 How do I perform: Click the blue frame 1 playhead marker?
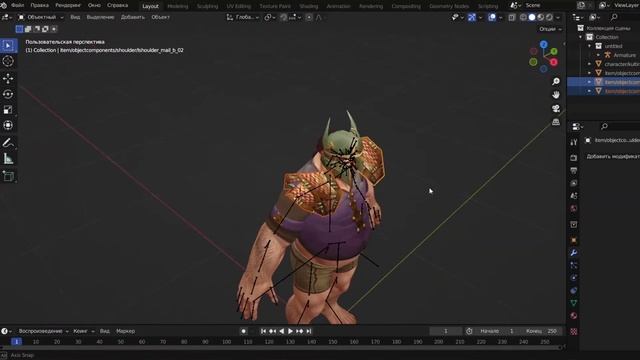click(16, 342)
